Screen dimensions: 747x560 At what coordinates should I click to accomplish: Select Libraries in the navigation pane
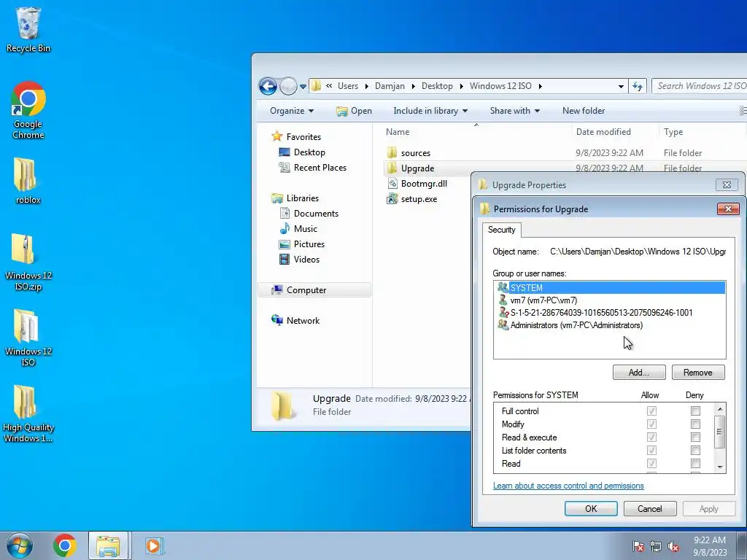tap(303, 198)
